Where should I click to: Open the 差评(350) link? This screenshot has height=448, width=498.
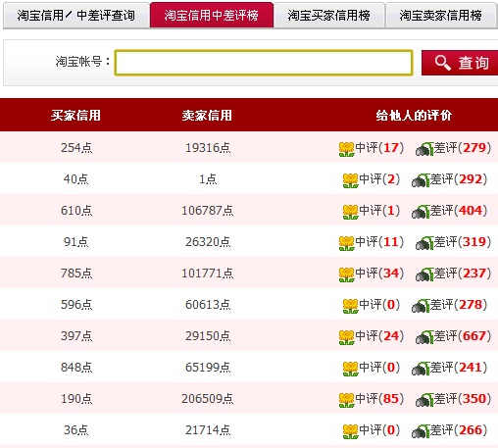coord(463,399)
